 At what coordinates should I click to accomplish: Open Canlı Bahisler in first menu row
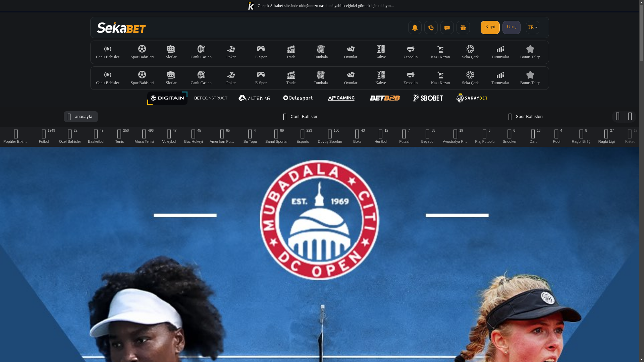tap(108, 52)
